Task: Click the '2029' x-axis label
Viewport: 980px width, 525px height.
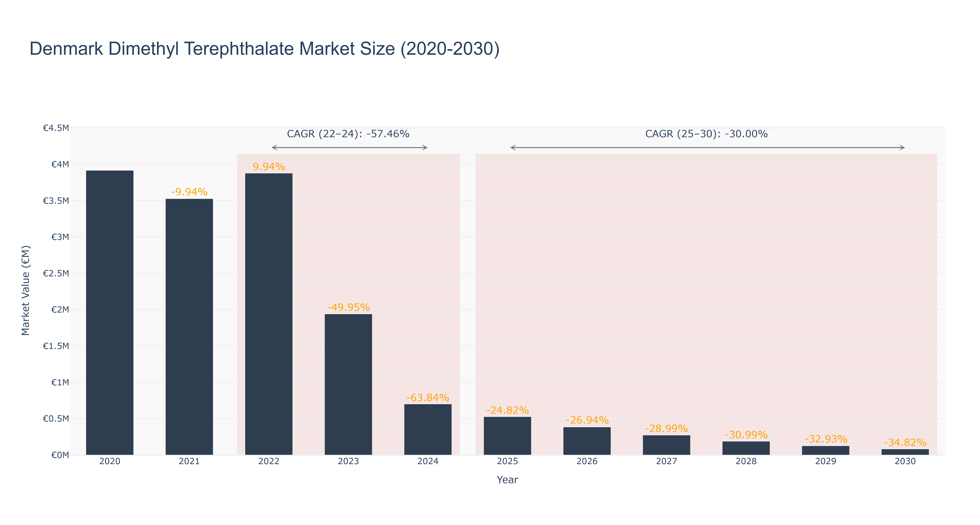Action: pyautogui.click(x=825, y=461)
